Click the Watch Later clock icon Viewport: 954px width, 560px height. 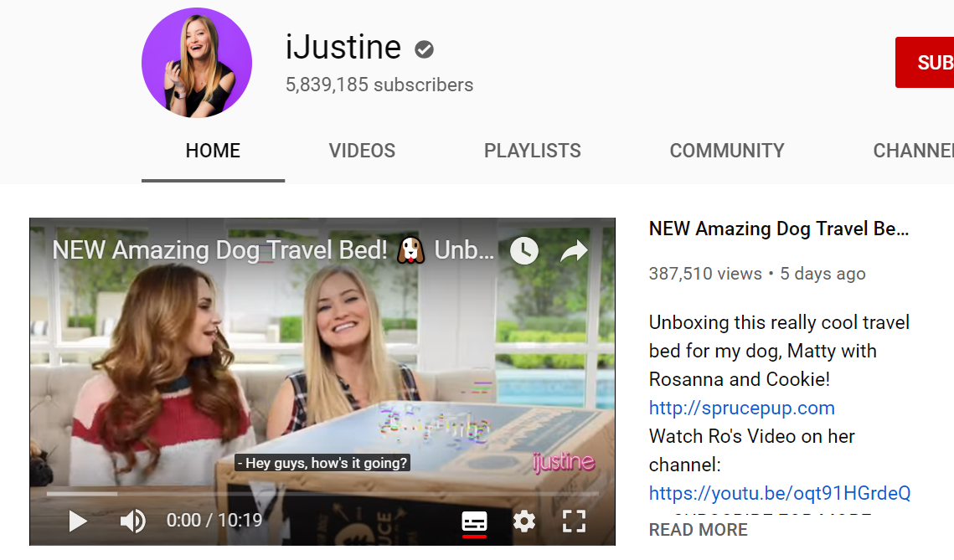[523, 250]
